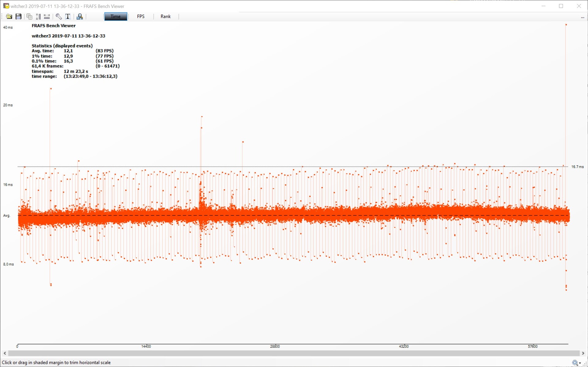The image size is (588, 367).
Task: Save chart using the floppy disk icon
Action: (18, 17)
